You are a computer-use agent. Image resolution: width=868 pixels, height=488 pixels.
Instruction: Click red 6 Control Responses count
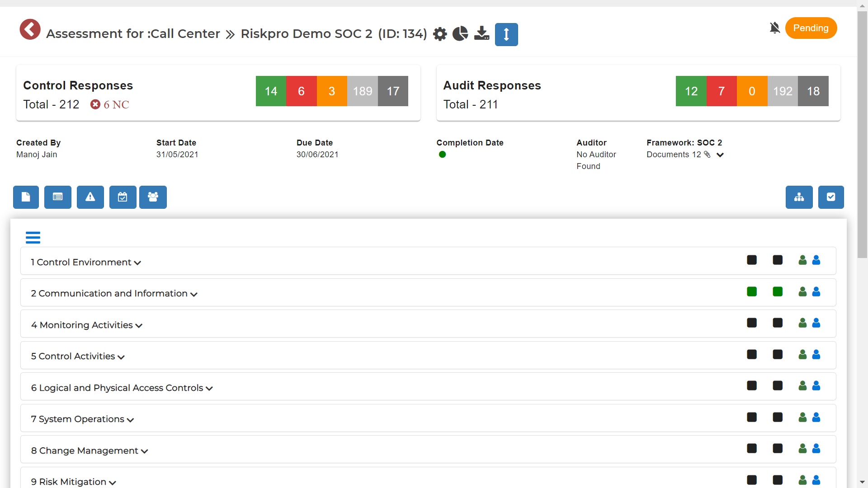coord(302,91)
